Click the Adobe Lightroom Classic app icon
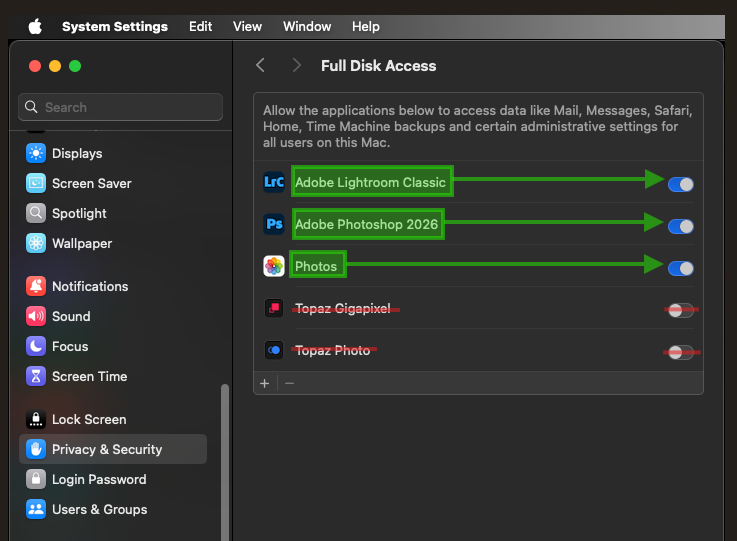The height and width of the screenshot is (541, 737). pyautogui.click(x=274, y=182)
